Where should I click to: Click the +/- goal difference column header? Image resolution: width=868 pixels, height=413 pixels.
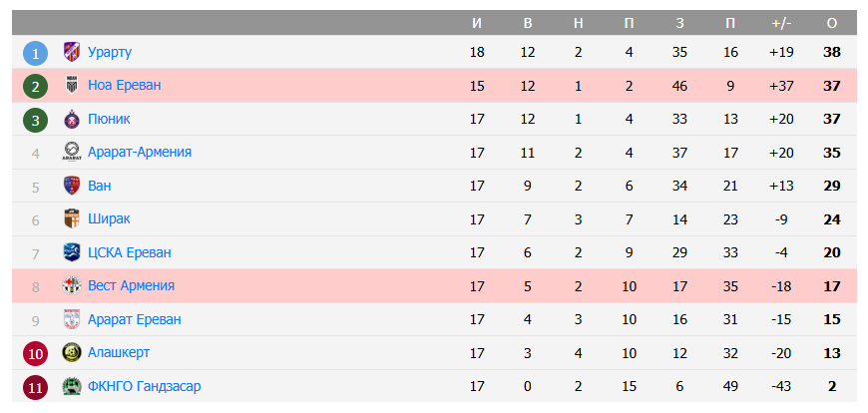click(781, 22)
